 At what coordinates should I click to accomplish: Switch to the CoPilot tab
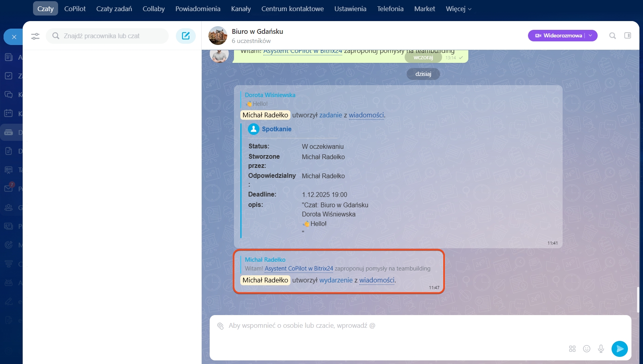tap(75, 9)
